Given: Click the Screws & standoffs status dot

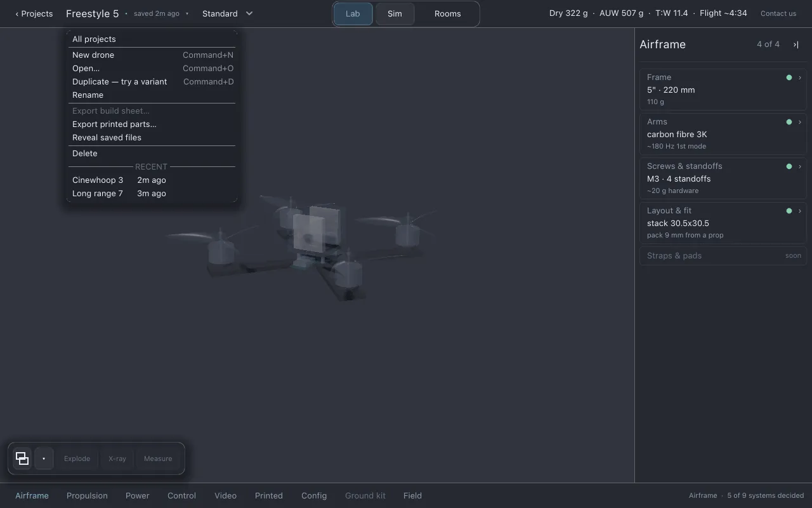Looking at the screenshot, I should tap(789, 166).
